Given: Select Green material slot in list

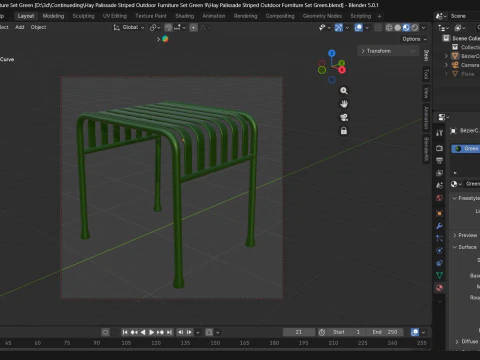Looking at the screenshot, I should [466, 149].
